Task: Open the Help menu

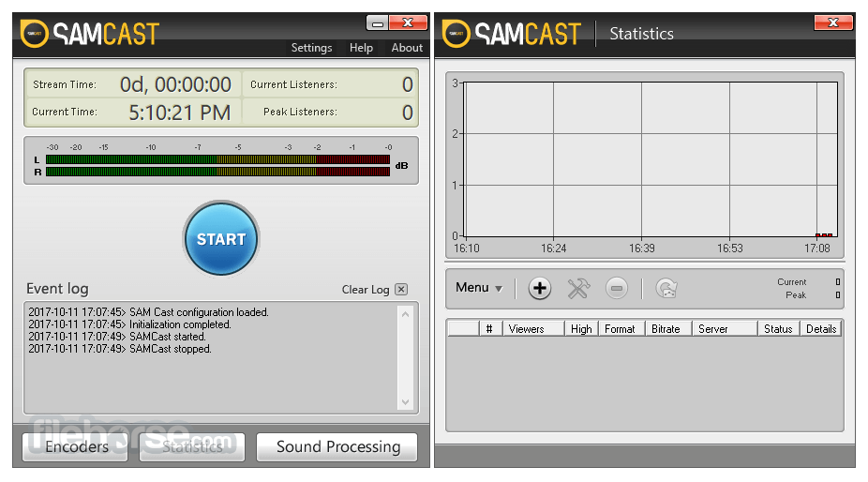Action: point(361,48)
